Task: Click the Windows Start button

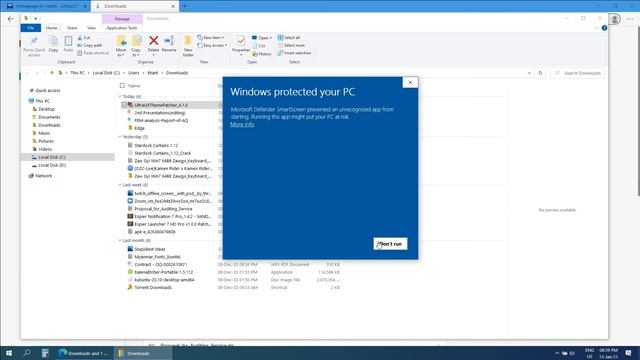Action: point(9,353)
